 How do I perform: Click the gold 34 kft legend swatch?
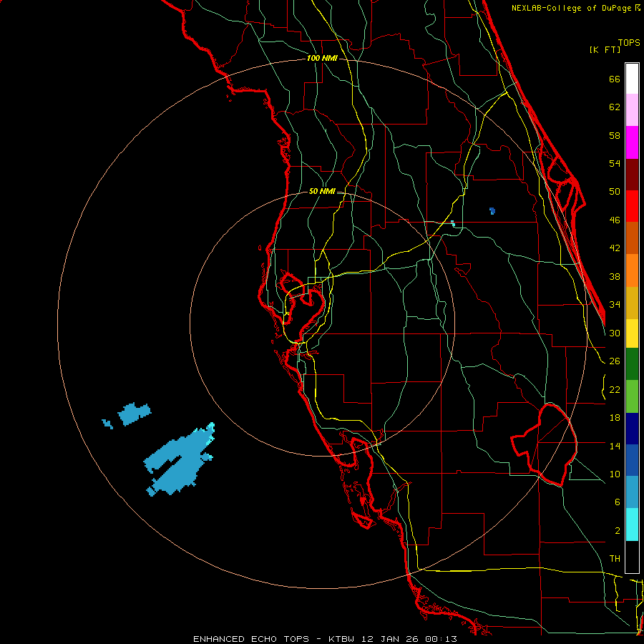[632, 303]
